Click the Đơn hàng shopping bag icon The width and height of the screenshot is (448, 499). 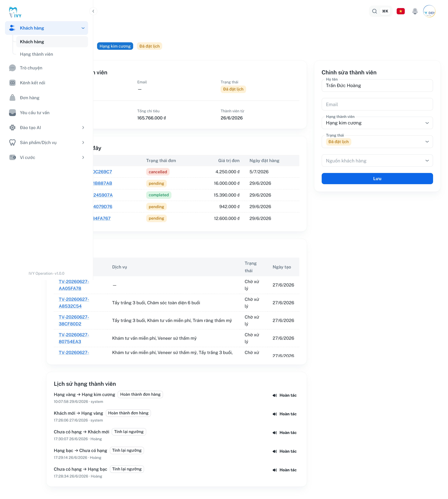tap(12, 98)
